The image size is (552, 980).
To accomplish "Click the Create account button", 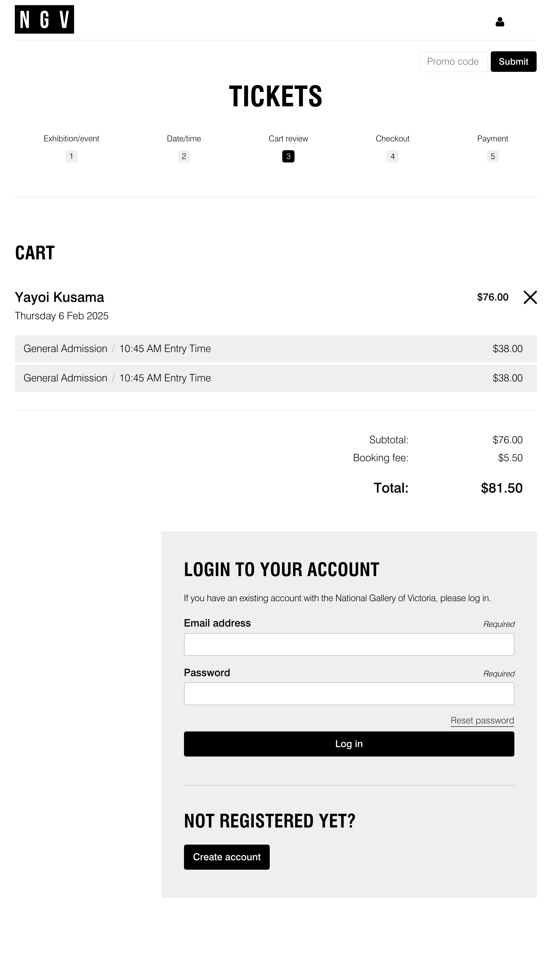I will click(226, 857).
